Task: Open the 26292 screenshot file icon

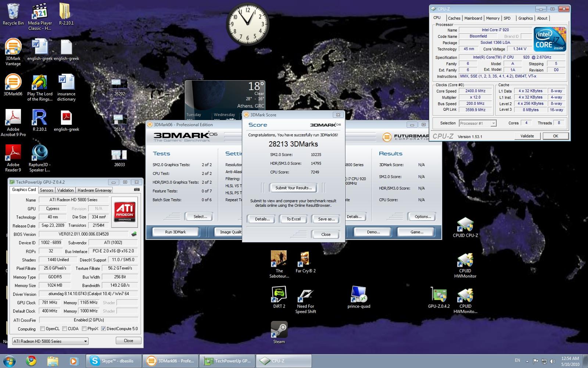Action: click(x=119, y=88)
